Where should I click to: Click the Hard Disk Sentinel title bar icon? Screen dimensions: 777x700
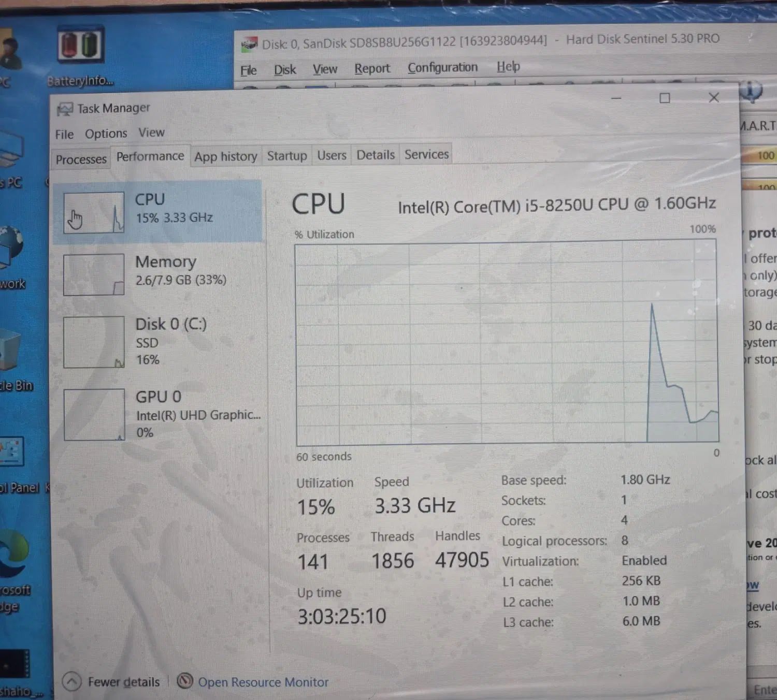point(249,45)
